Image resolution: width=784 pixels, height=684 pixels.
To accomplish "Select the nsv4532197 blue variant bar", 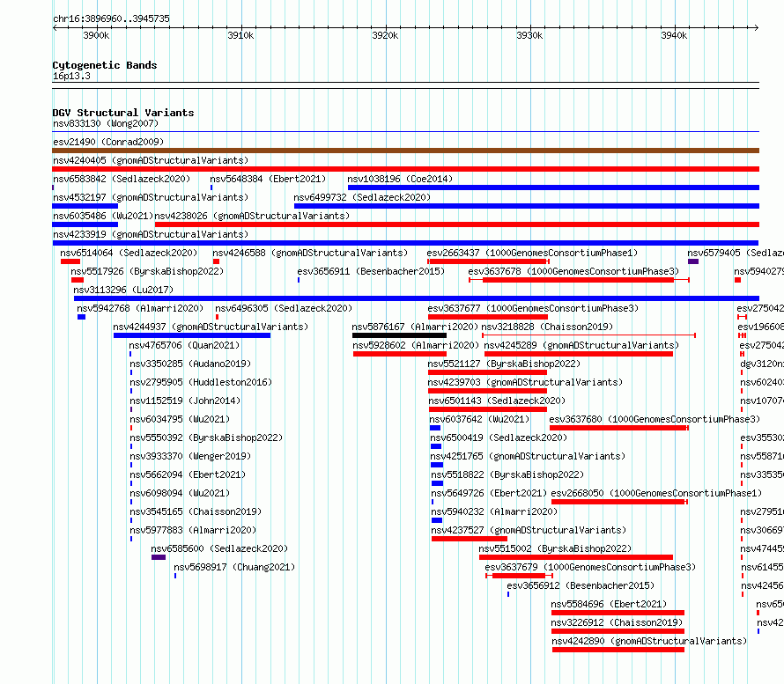I will pyautogui.click(x=85, y=206).
